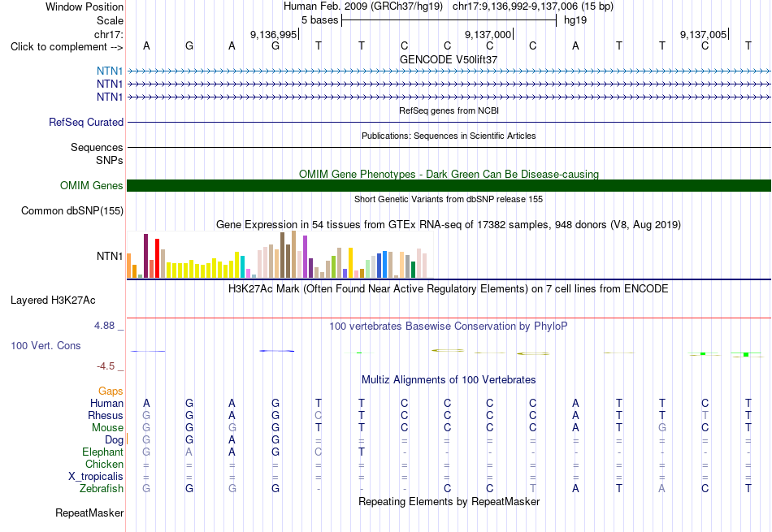The height and width of the screenshot is (532, 772).
Task: Click the tall dark-magenta GTEx expression bar
Action: click(x=145, y=256)
